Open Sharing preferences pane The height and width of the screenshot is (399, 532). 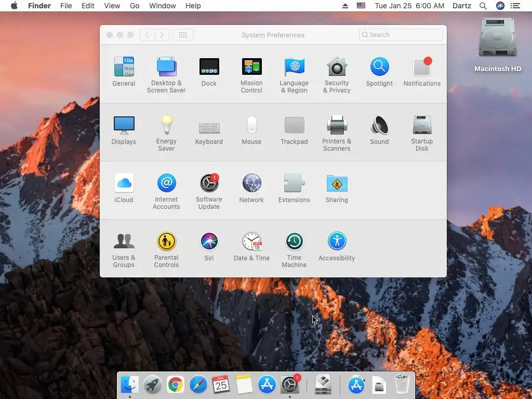pyautogui.click(x=337, y=188)
